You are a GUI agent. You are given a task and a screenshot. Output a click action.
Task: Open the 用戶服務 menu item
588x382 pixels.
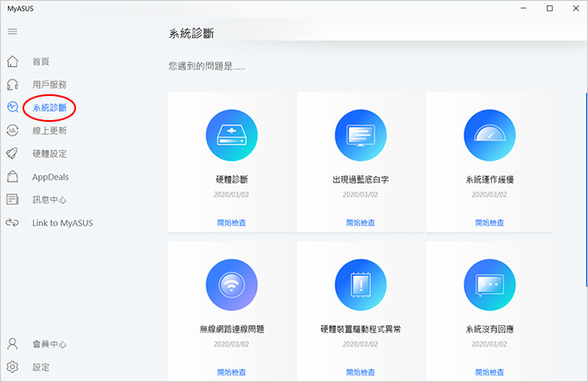49,85
